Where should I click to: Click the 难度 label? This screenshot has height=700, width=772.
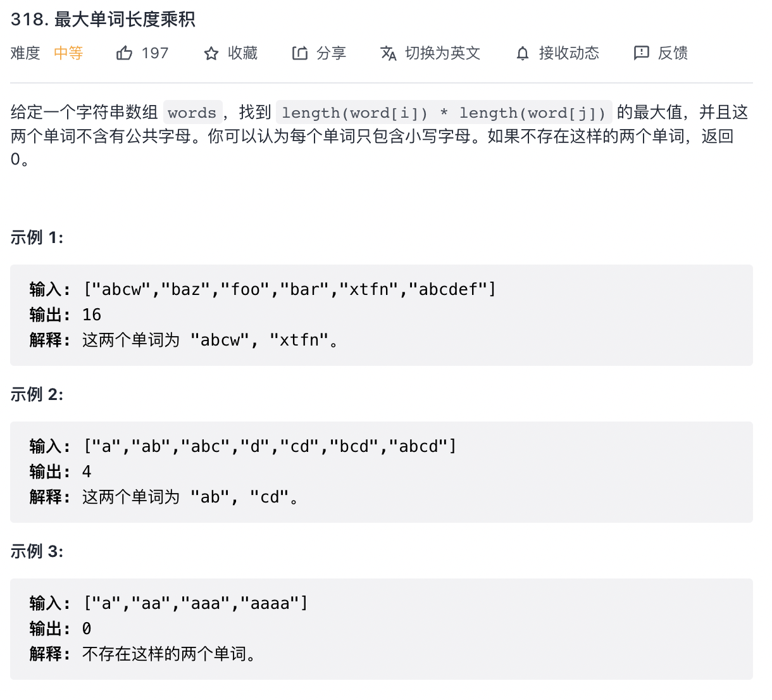[x=24, y=53]
